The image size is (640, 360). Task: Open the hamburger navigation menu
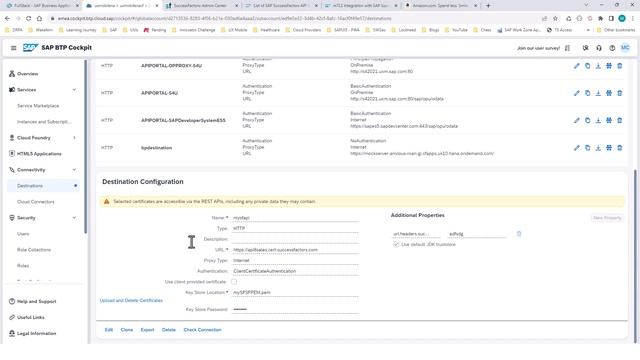coord(13,48)
